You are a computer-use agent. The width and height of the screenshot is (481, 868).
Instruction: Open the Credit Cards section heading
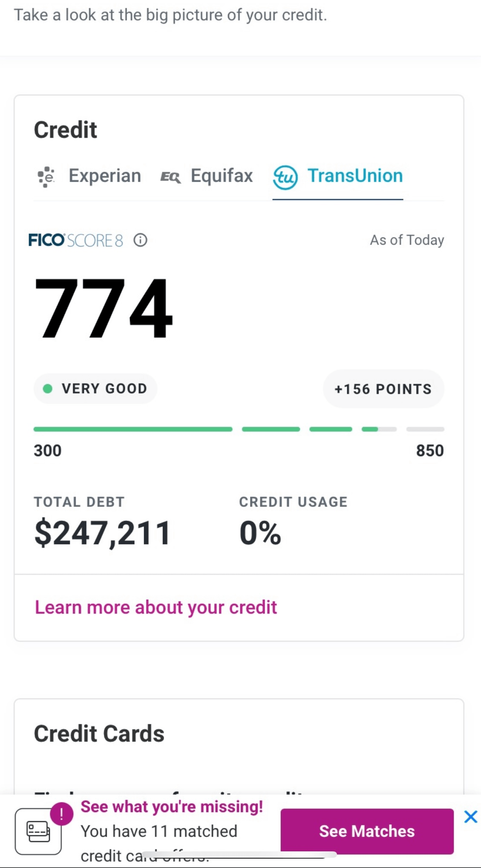click(x=99, y=734)
